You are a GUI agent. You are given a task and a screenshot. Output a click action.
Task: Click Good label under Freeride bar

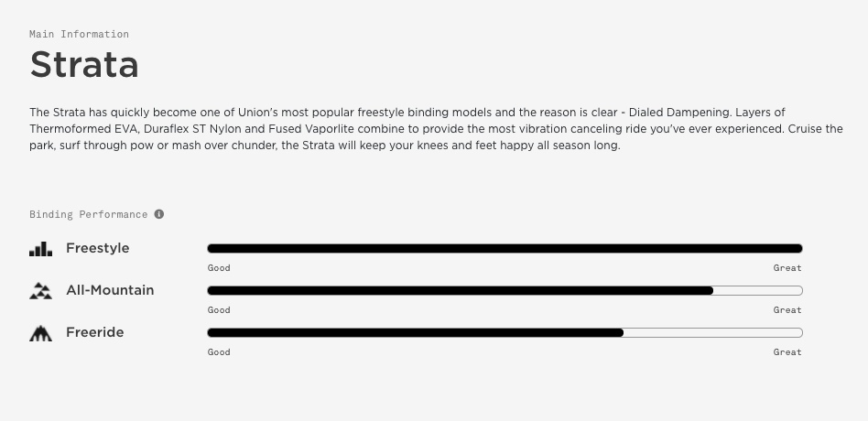coord(219,351)
